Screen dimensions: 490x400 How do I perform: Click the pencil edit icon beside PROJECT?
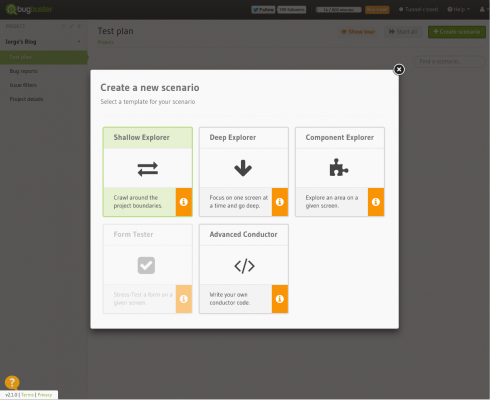pos(71,26)
